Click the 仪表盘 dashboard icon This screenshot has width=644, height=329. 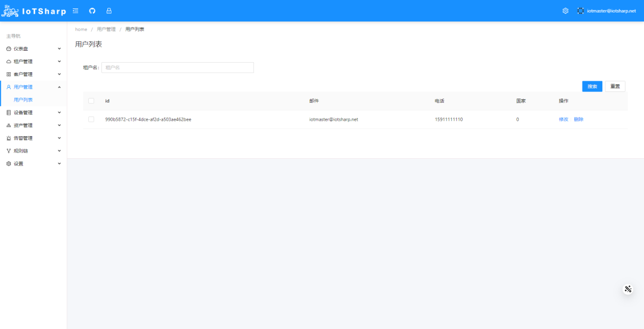8,49
